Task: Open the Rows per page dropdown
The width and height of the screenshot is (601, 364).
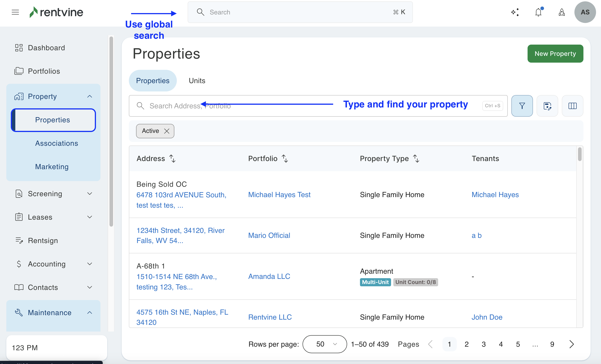Action: point(324,344)
